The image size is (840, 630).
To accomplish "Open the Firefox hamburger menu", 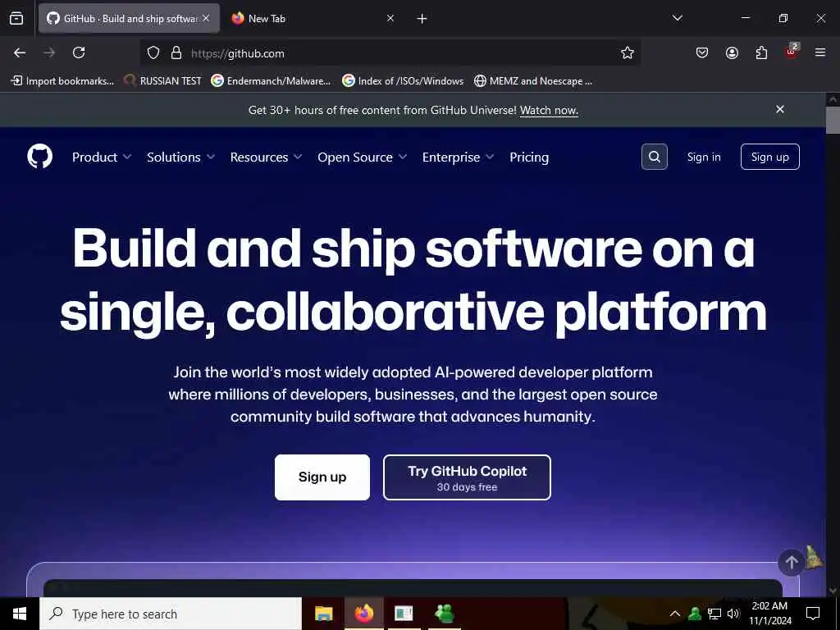I will click(x=820, y=52).
